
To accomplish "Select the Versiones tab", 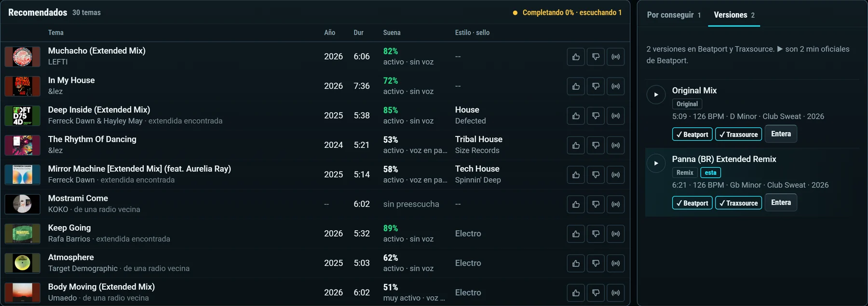I will point(734,15).
